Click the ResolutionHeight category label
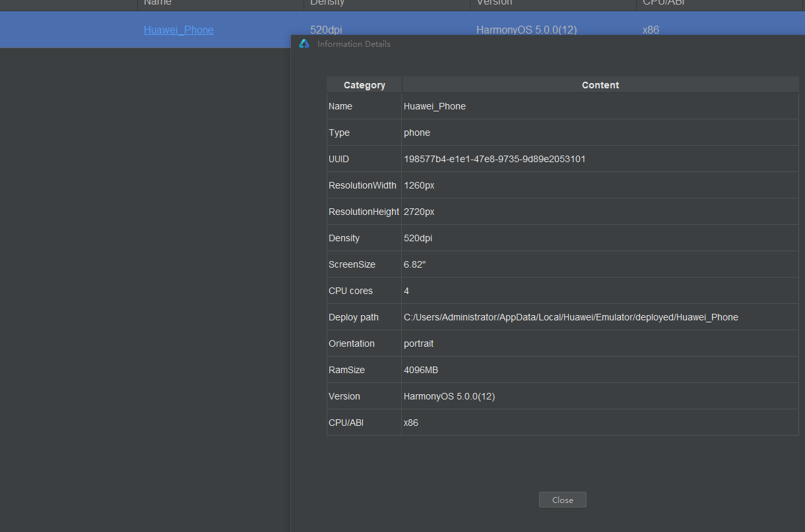Viewport: 805px width, 532px height. 364,212
